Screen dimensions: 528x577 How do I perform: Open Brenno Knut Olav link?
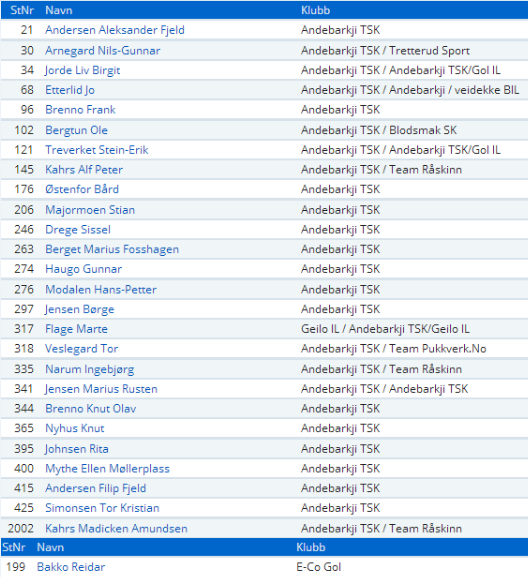[x=91, y=409]
